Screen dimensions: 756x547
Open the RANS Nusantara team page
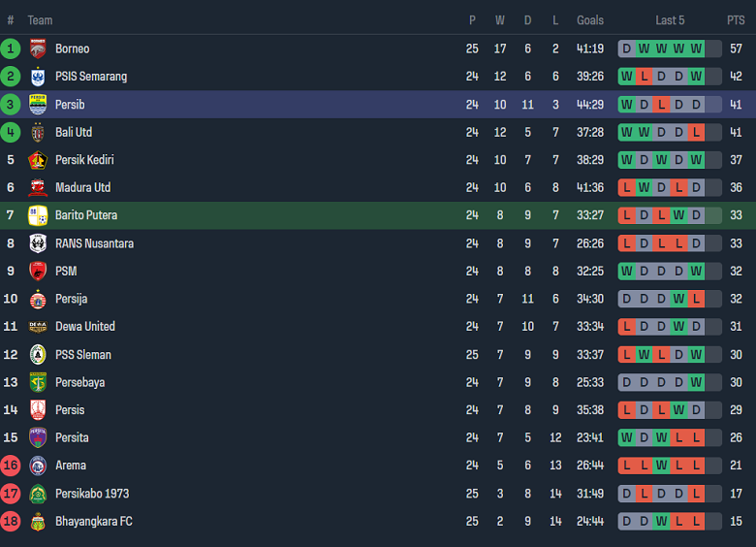pyautogui.click(x=94, y=243)
